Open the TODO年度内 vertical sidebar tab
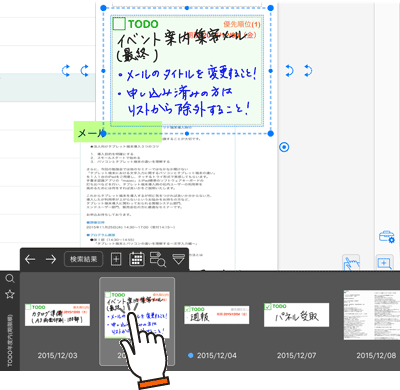 click(x=10, y=340)
